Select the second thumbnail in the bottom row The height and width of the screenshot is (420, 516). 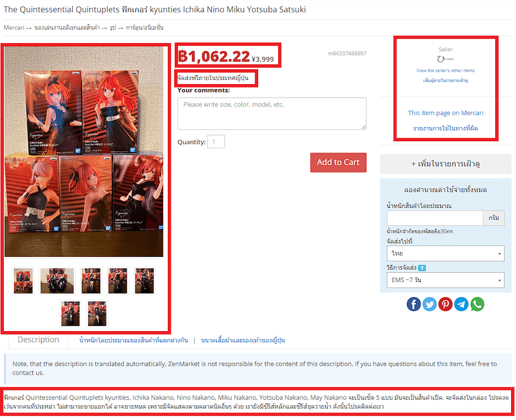tap(97, 314)
